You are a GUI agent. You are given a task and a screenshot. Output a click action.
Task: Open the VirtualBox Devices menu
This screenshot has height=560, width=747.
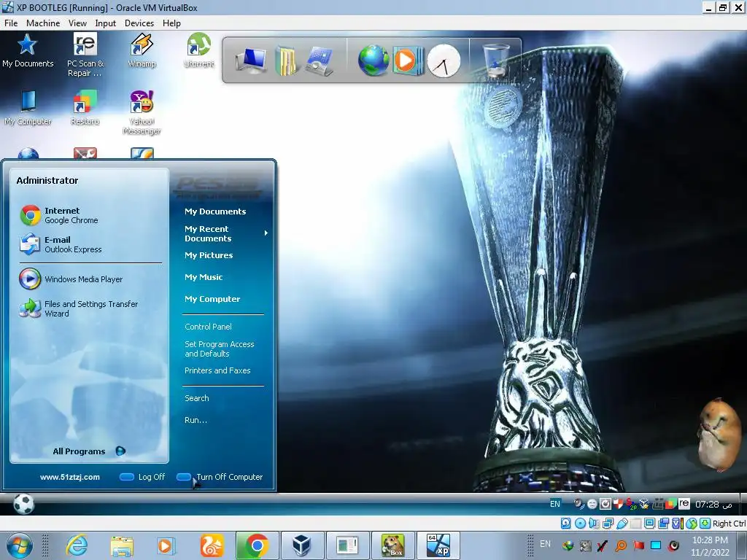139,23
